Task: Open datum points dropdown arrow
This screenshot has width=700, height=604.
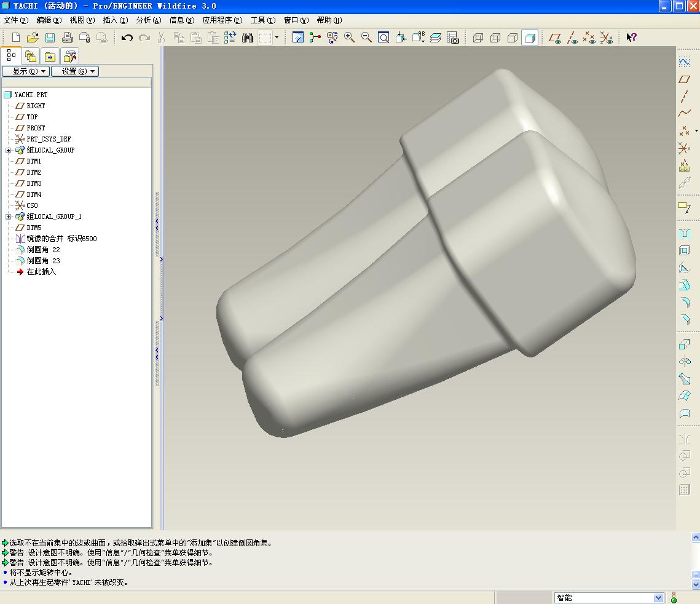Action: pos(696,131)
